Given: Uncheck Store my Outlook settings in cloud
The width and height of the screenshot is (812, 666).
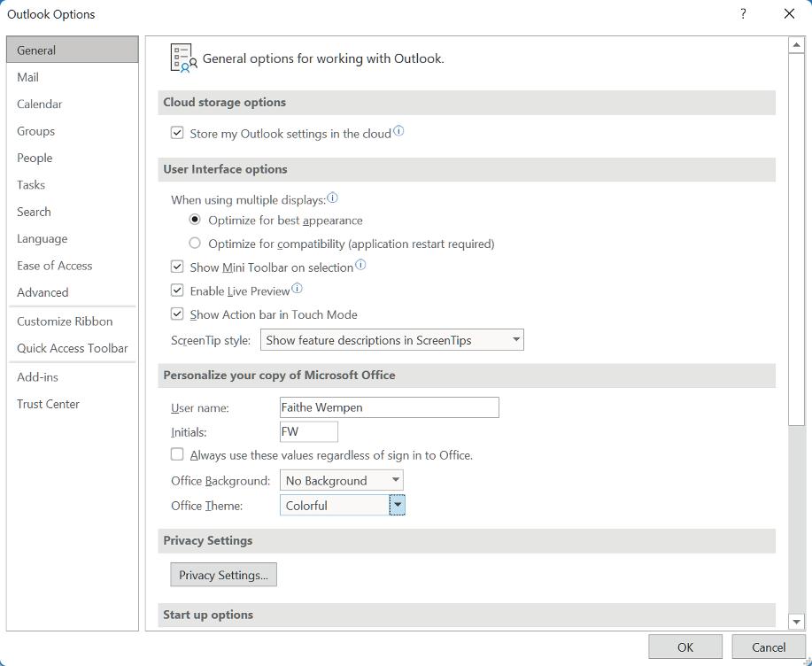Looking at the screenshot, I should pos(178,134).
